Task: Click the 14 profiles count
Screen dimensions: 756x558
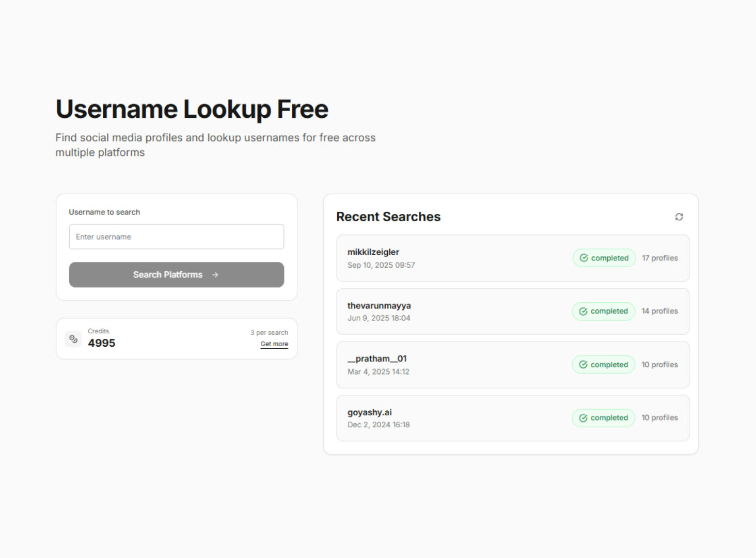Action: [659, 311]
